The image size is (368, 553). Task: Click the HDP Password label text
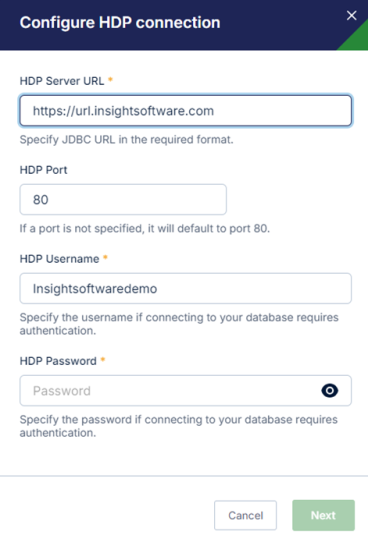[58, 361]
